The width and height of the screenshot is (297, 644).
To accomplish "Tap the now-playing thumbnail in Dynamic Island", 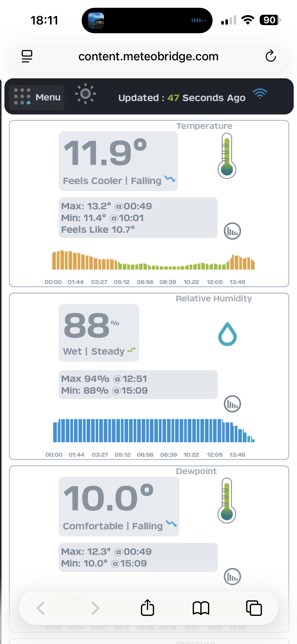I will [96, 20].
